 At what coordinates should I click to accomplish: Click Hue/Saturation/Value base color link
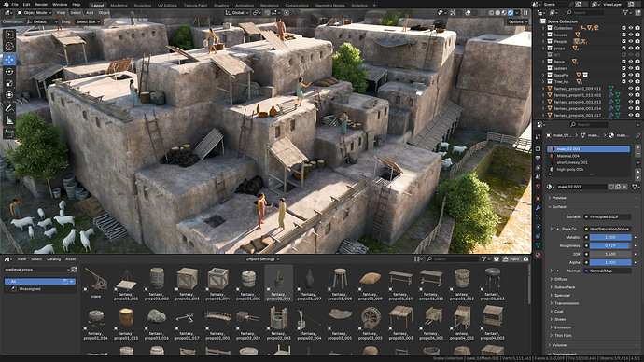tap(608, 229)
